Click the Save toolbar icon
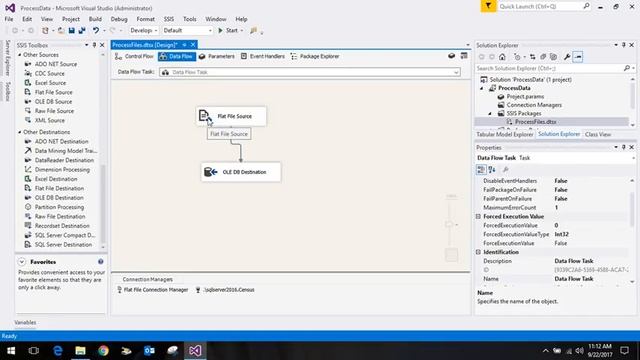640x360 pixels. coord(71,31)
